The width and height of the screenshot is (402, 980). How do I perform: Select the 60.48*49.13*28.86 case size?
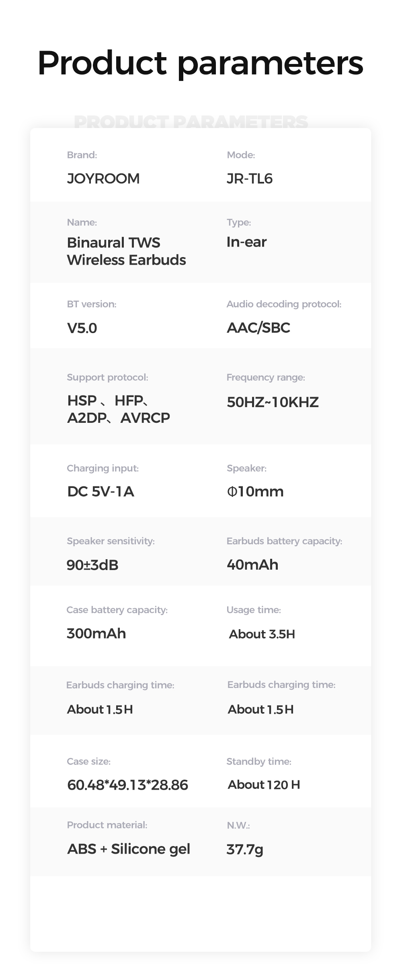coord(128,785)
